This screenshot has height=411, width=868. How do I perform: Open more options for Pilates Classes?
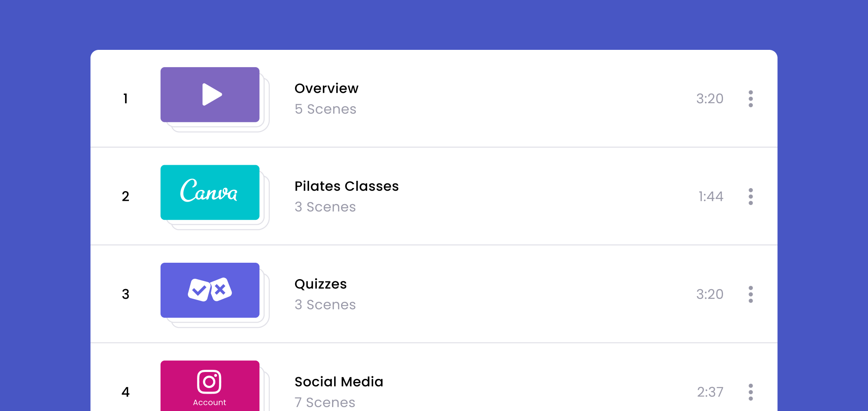[750, 196]
